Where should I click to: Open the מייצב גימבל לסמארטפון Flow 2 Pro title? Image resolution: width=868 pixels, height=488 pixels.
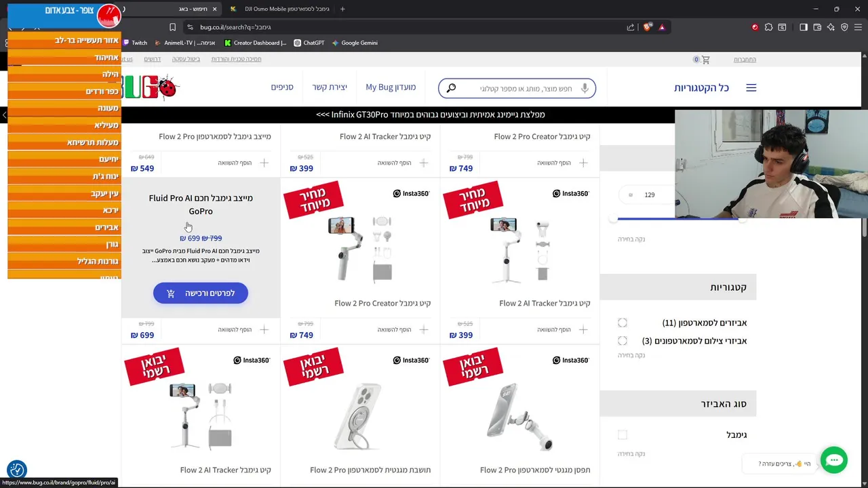215,136
